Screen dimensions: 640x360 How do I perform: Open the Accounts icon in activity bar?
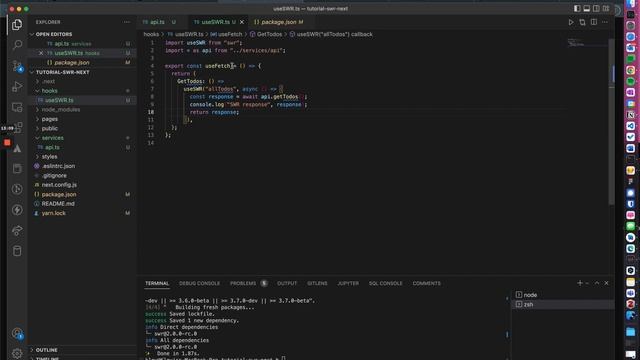click(17, 333)
